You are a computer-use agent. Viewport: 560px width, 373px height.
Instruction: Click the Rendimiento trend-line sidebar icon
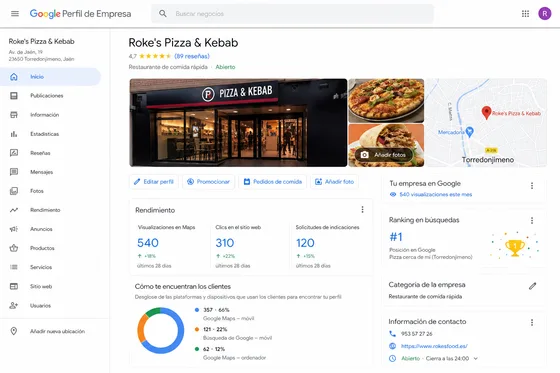tap(14, 210)
